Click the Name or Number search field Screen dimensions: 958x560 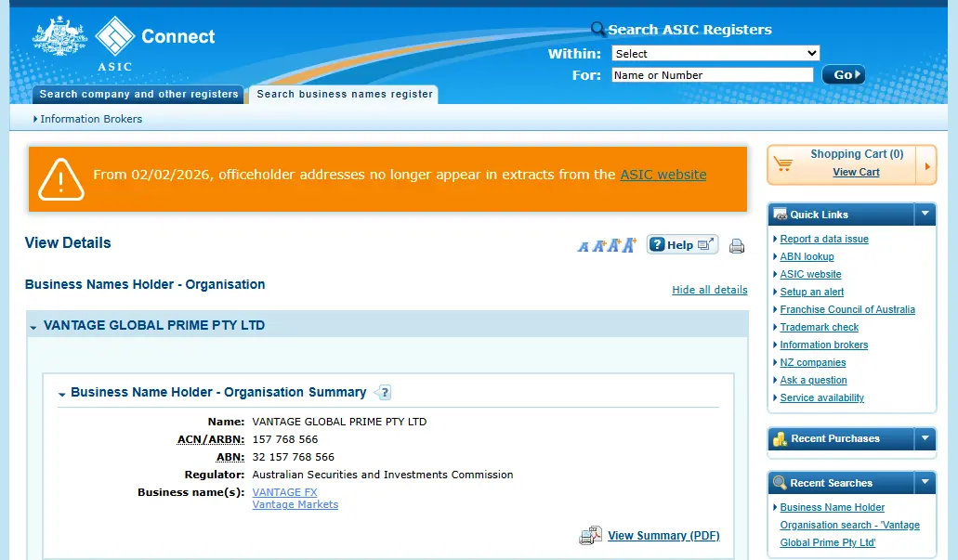click(713, 74)
